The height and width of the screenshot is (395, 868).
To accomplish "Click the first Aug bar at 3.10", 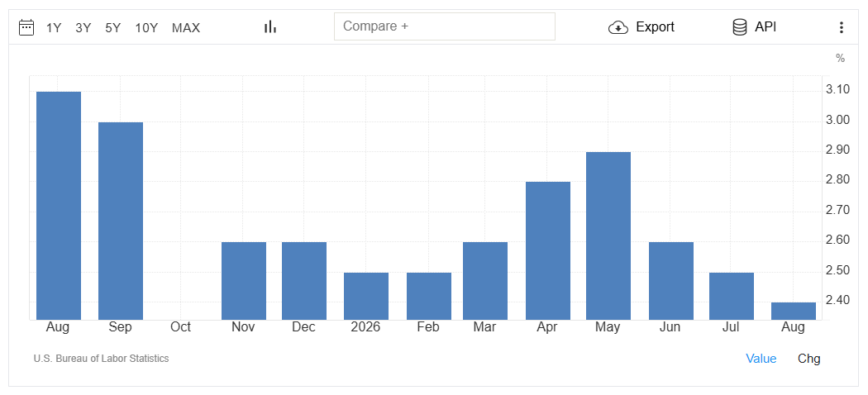I will point(59,206).
